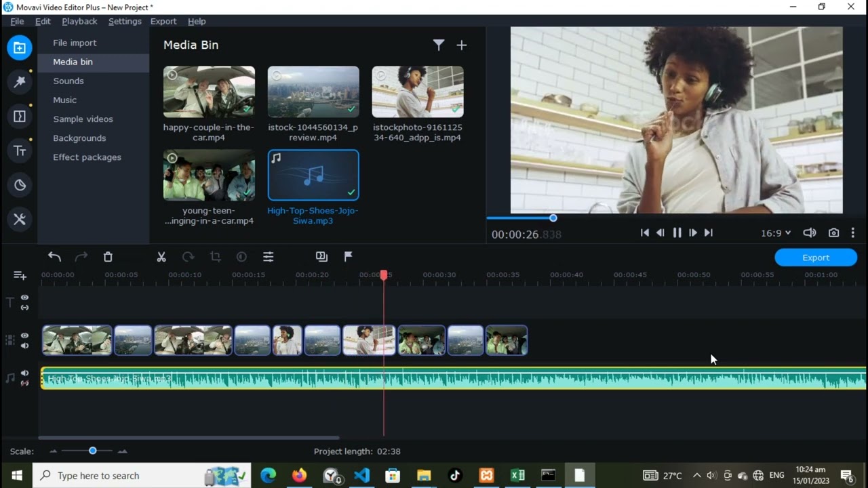Open Excel from the Windows taskbar
The image size is (868, 488).
(x=517, y=475)
